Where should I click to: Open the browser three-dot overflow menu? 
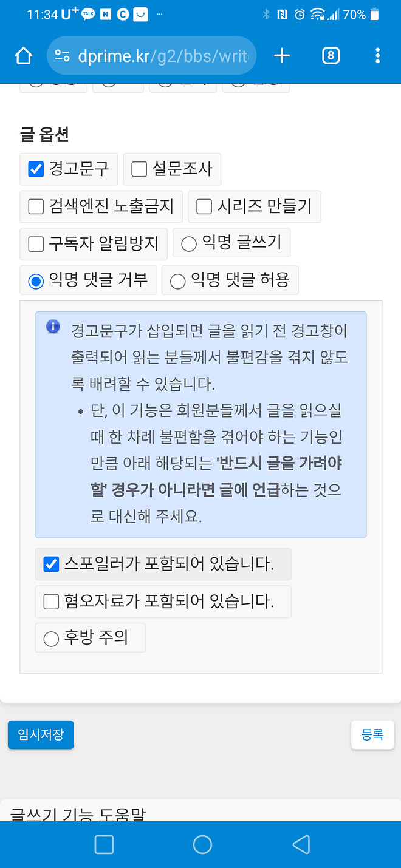point(377,55)
